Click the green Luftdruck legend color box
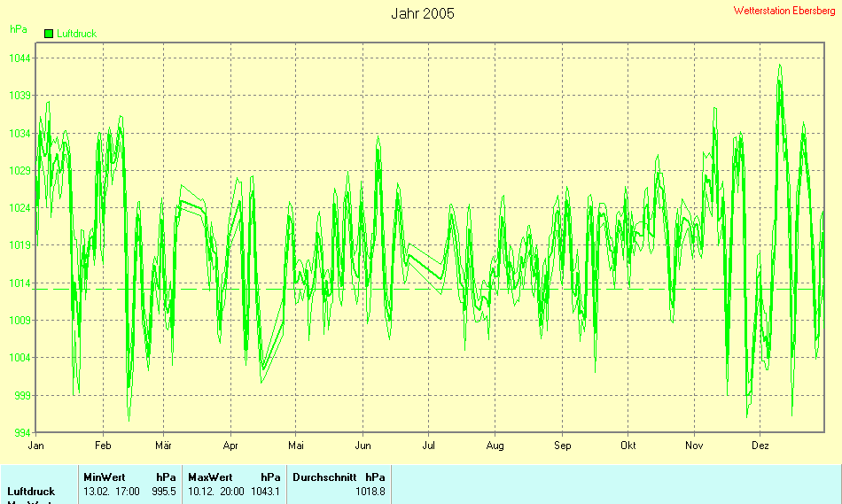The width and height of the screenshot is (842, 504). point(49,34)
